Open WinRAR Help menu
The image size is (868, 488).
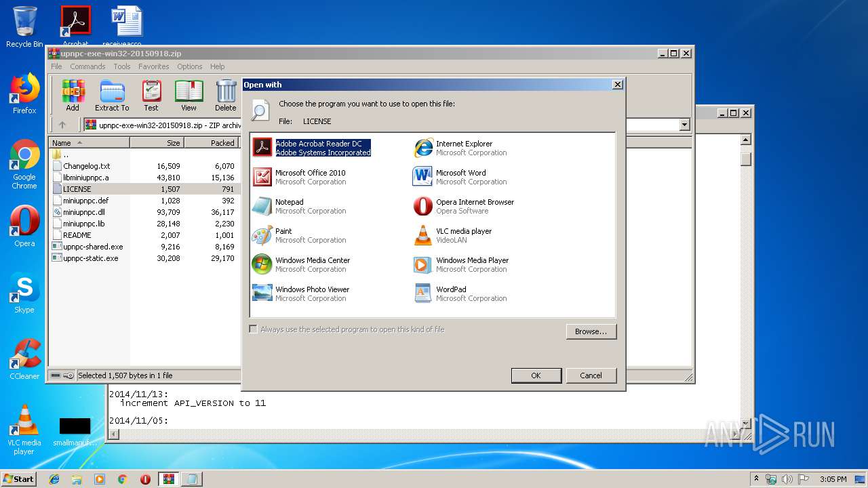pyautogui.click(x=217, y=66)
